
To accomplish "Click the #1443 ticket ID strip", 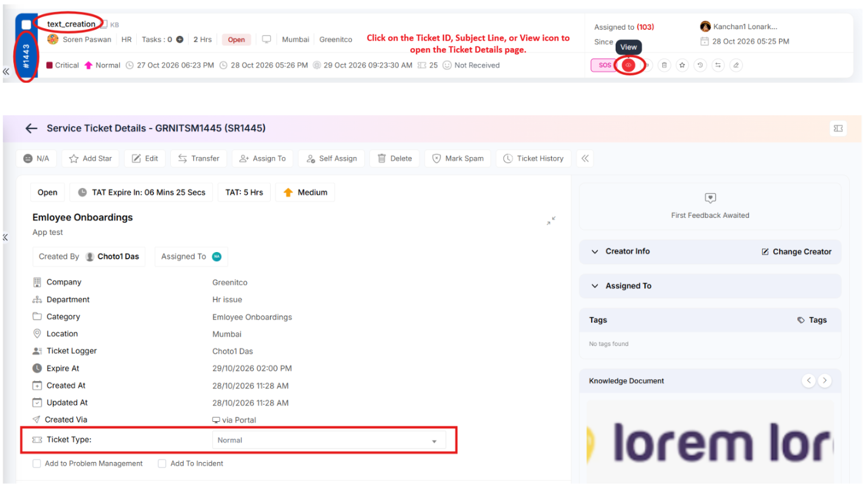I will (26, 56).
